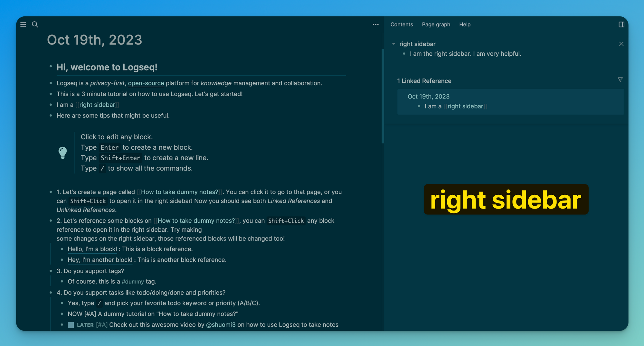
Task: Click the lightbulb tip icon
Action: 62,152
